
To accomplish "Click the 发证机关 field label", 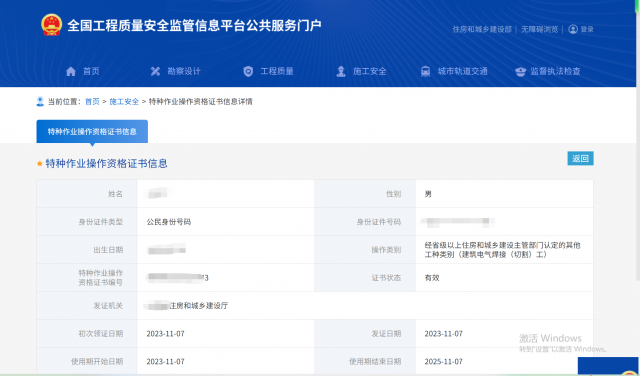I will (108, 306).
